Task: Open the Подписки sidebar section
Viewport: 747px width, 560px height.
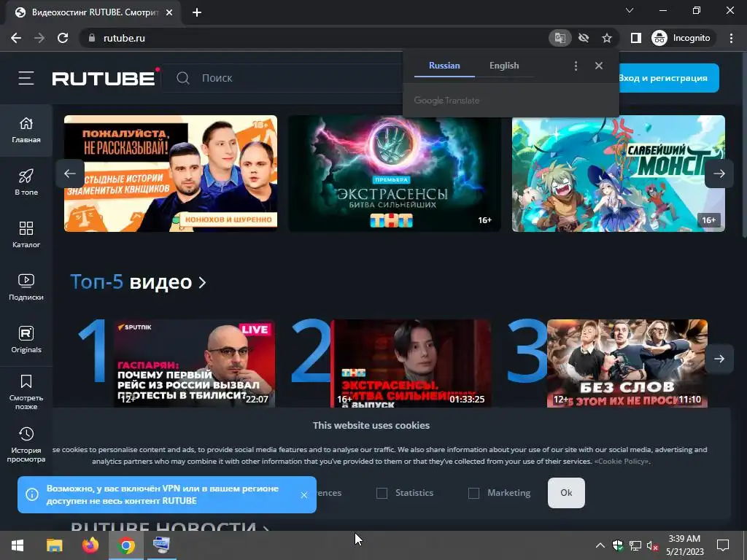Action: tap(26, 287)
